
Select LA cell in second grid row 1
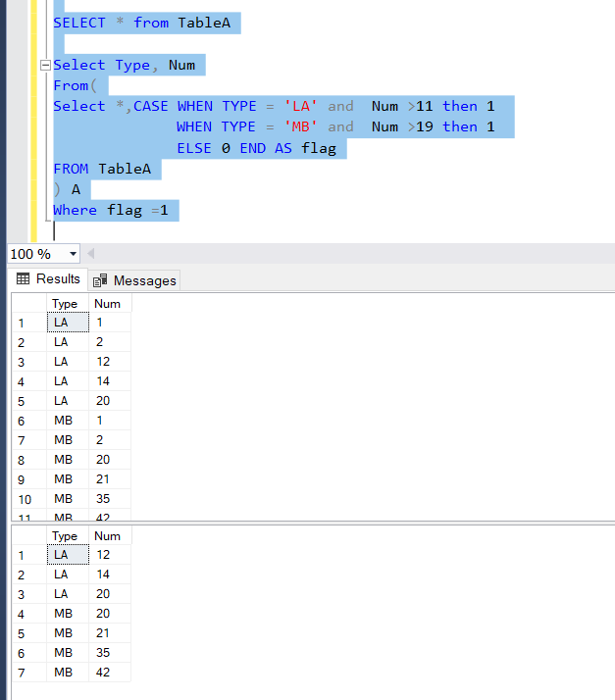click(x=68, y=555)
